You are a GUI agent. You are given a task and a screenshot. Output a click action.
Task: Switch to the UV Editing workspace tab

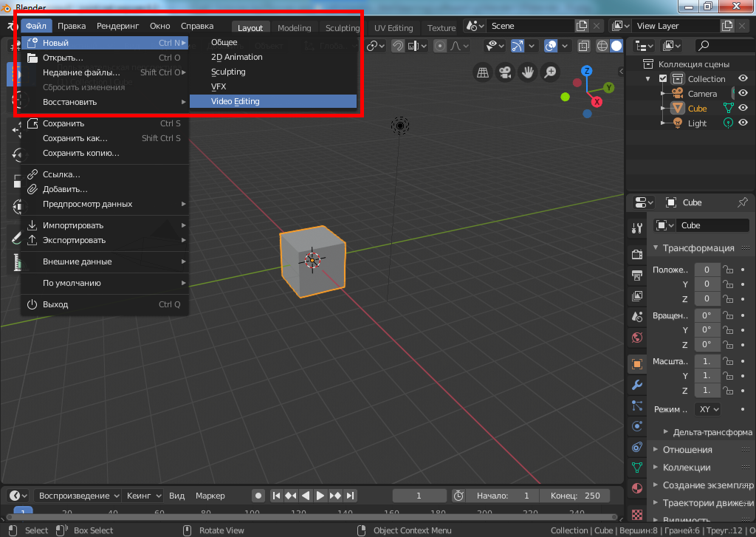394,28
